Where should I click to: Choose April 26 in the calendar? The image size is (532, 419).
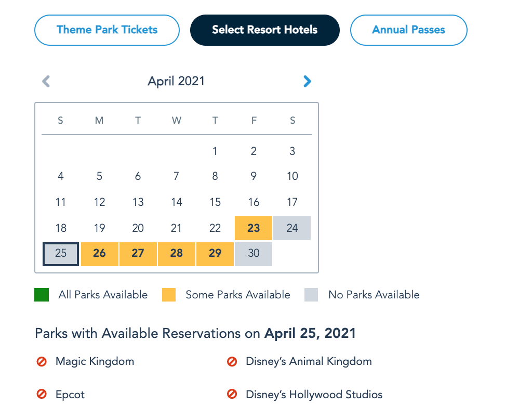click(99, 253)
